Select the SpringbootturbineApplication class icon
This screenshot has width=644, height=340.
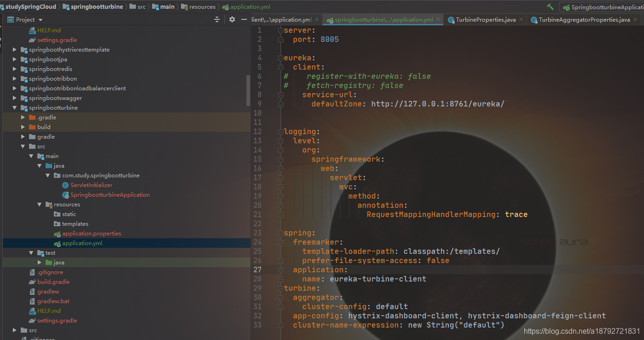click(65, 195)
